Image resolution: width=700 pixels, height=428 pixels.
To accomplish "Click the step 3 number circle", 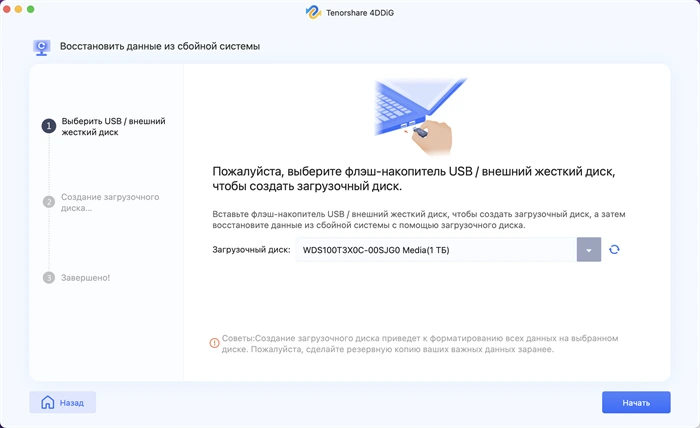I will 49,278.
